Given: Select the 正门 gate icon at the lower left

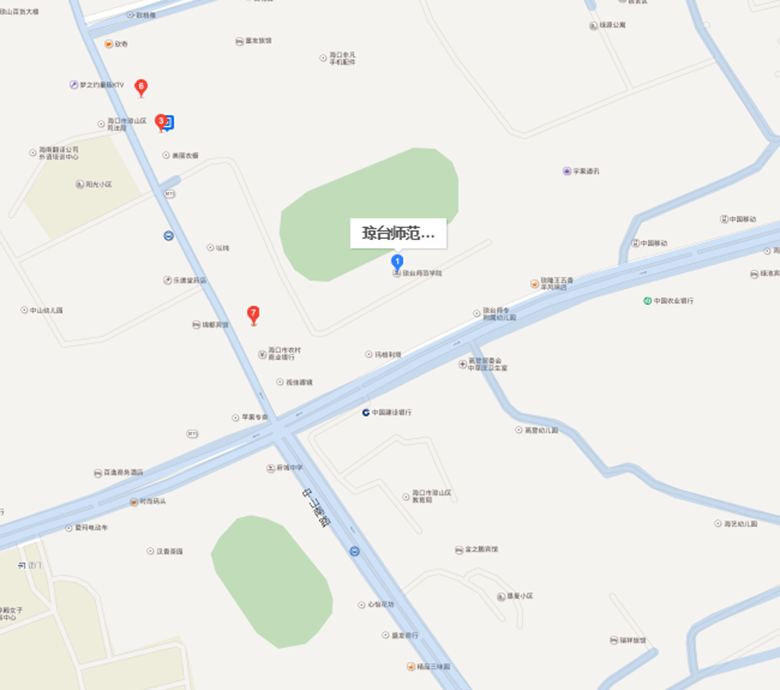Looking at the screenshot, I should (21, 565).
